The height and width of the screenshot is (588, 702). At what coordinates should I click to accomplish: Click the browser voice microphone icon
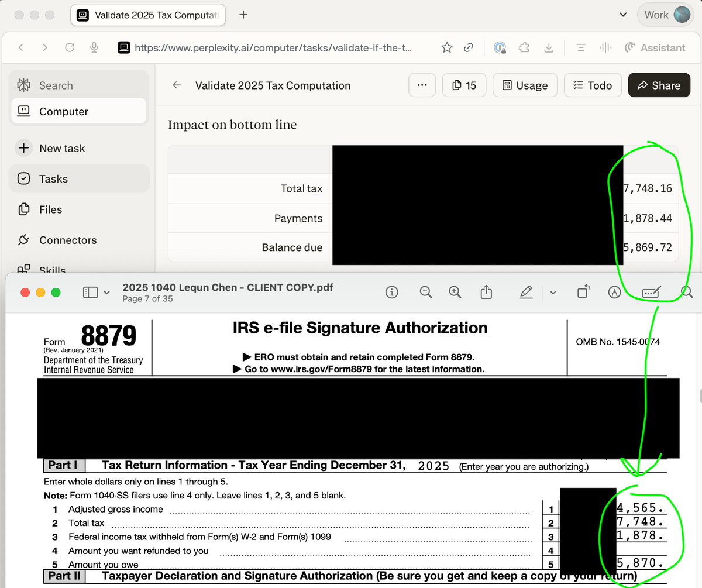94,48
